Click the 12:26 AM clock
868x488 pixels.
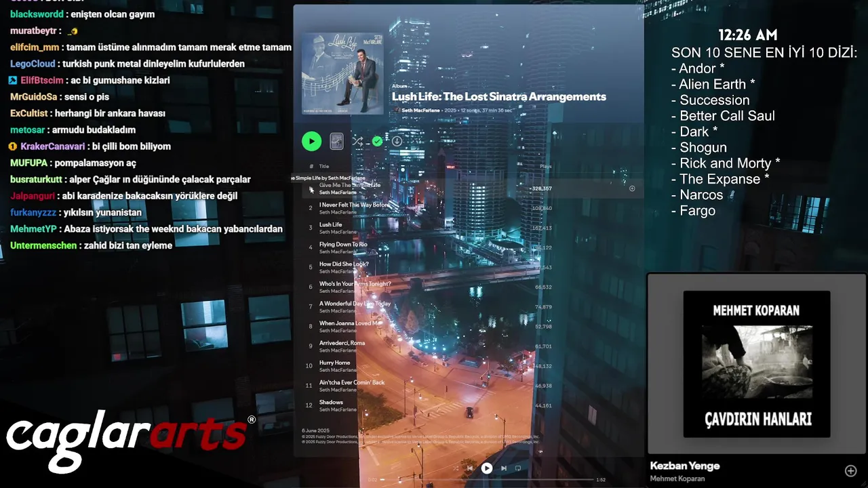click(x=748, y=35)
